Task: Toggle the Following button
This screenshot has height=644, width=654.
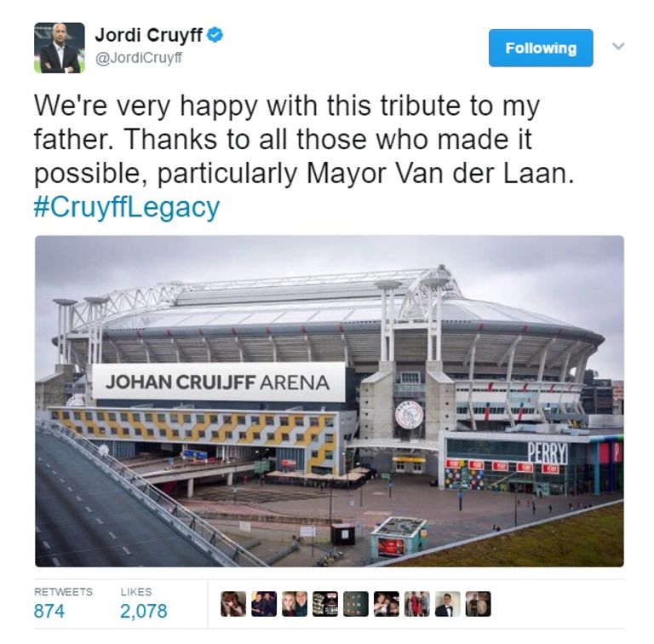Action: [x=541, y=48]
